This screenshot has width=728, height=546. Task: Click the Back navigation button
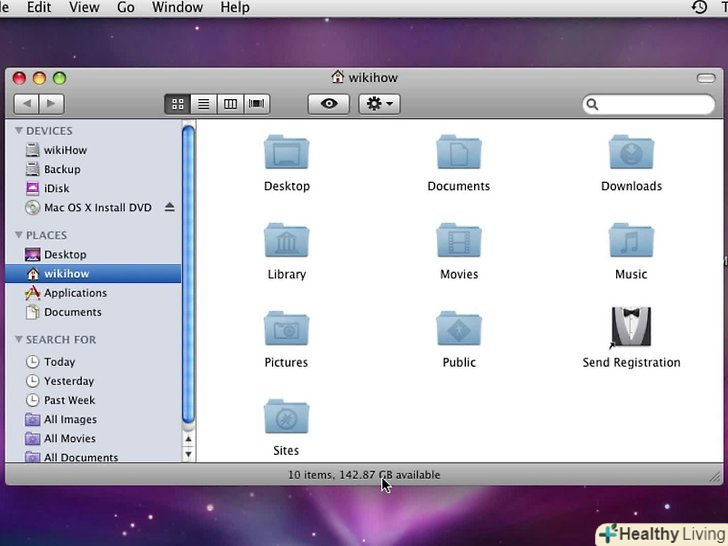[x=26, y=104]
